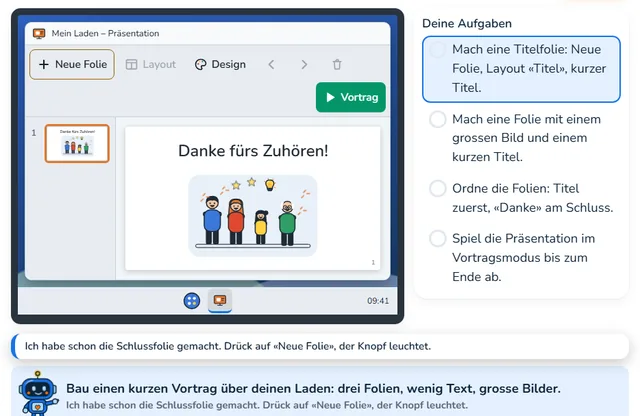This screenshot has width=640, height=416.
Task: Click the people illustration on the slide
Action: coord(253,216)
